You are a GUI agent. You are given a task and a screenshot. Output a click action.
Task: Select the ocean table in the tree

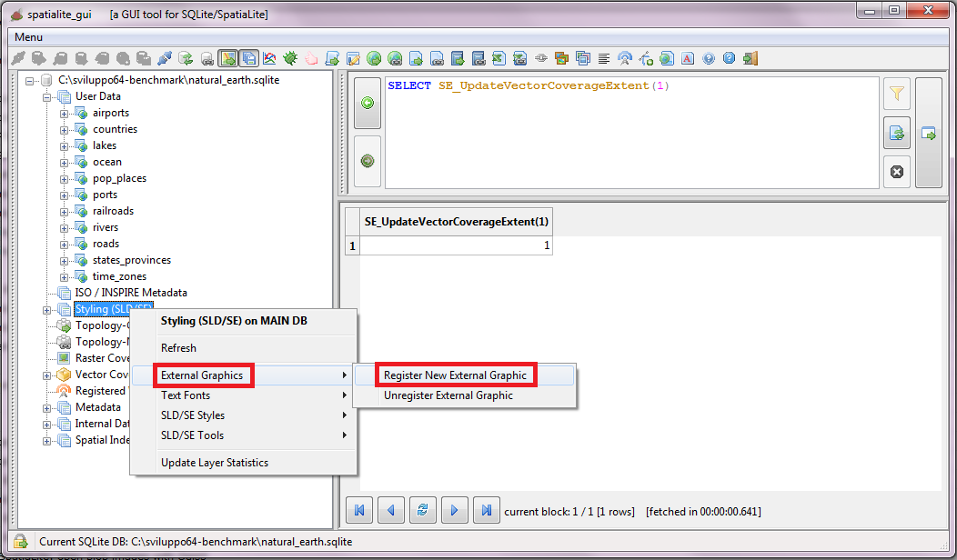106,162
